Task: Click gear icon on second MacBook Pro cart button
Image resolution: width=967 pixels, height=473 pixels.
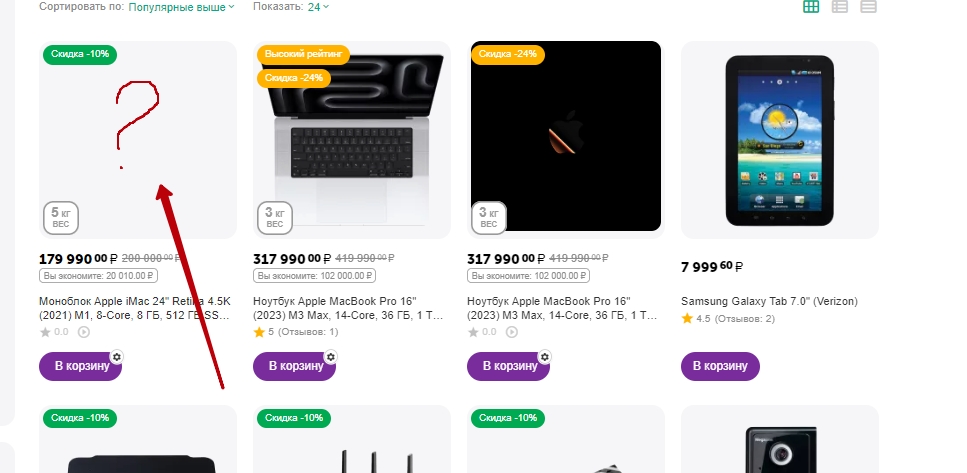Action: pyautogui.click(x=545, y=356)
